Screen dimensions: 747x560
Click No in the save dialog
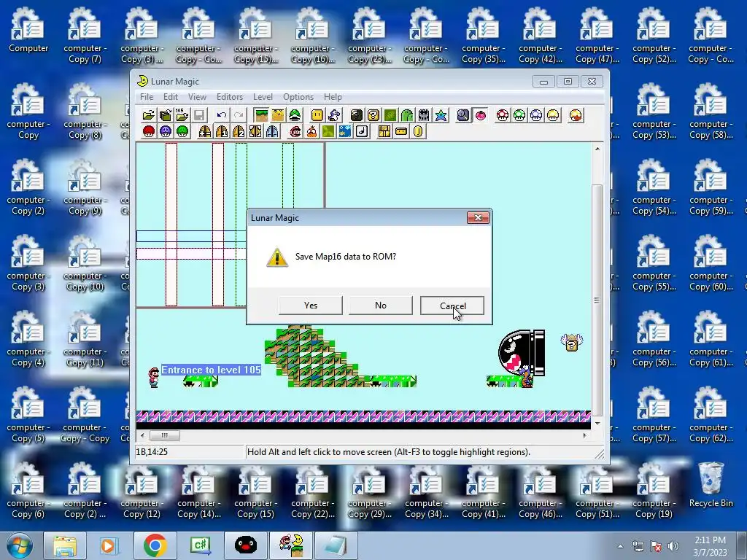click(381, 306)
